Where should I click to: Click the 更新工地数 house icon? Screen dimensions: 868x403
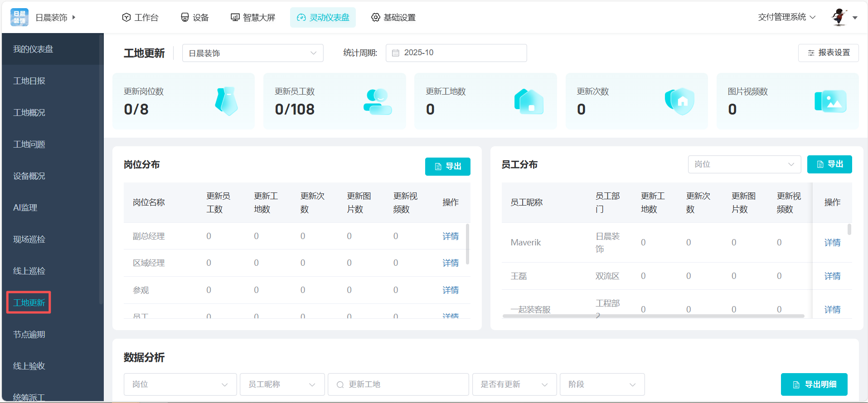click(529, 101)
